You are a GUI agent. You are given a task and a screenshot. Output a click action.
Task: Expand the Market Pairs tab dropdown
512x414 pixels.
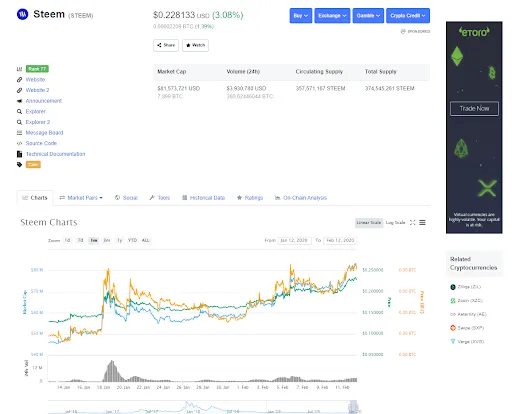(81, 198)
